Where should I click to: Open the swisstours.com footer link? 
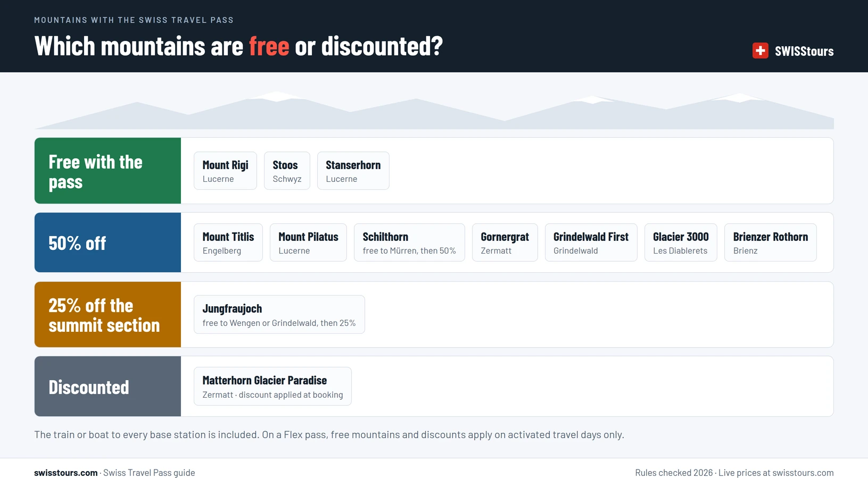66,473
